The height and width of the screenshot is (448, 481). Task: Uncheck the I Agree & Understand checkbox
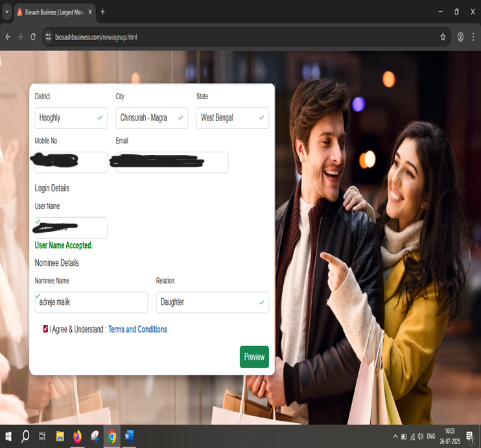point(45,329)
